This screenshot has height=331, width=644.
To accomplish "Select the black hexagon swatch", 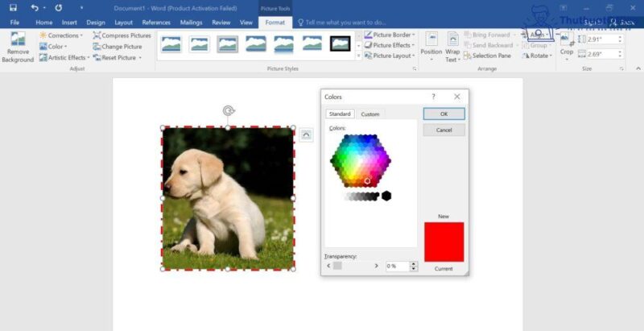I will pos(386,196).
